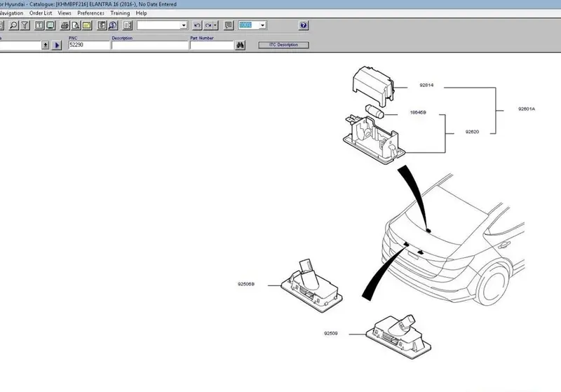Click the monitor screen toolbar icon

click(x=50, y=25)
